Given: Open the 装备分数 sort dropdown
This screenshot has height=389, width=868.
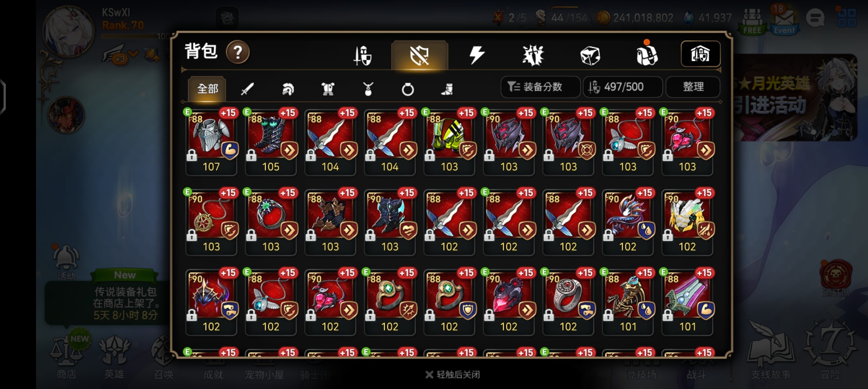Looking at the screenshot, I should 540,87.
